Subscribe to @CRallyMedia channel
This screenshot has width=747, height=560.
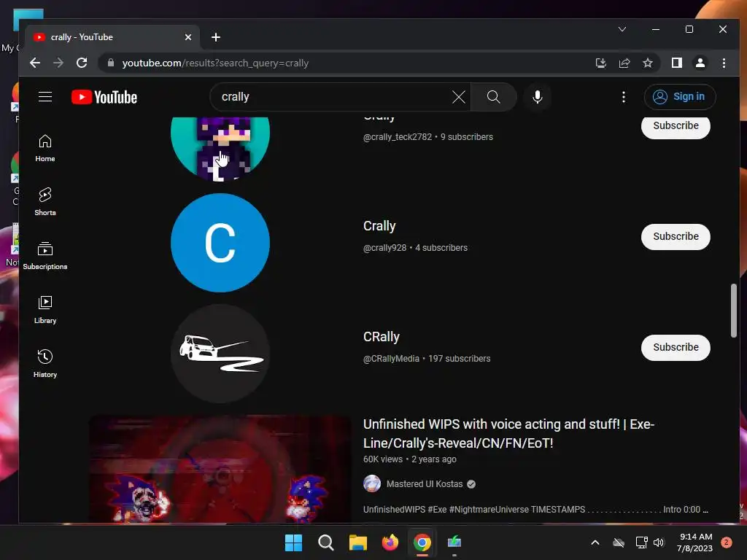[676, 348]
